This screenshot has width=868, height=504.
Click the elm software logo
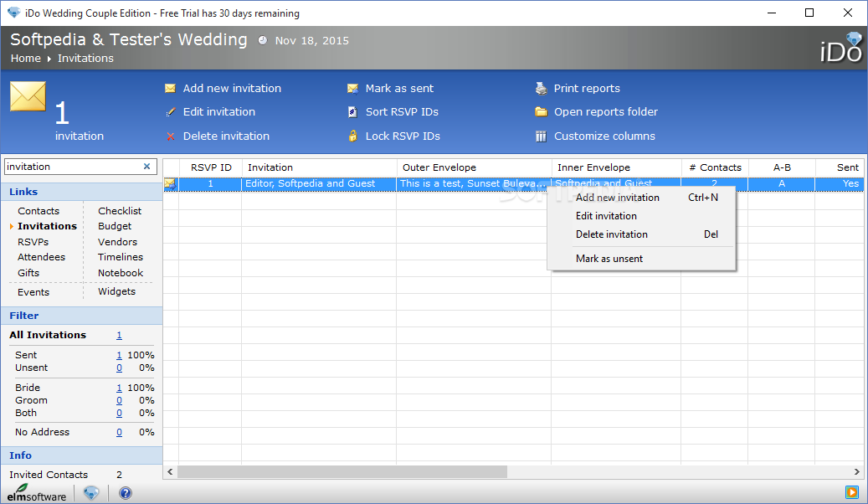37,492
